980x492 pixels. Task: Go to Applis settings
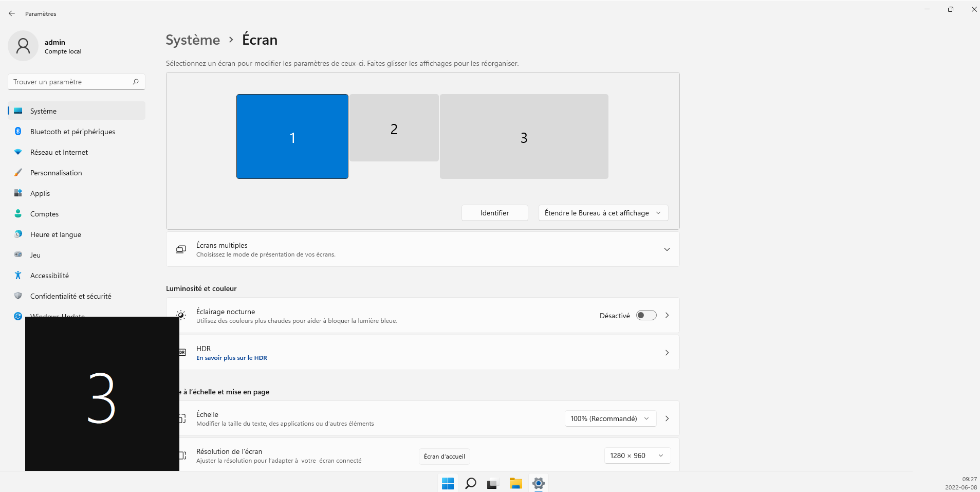point(40,193)
